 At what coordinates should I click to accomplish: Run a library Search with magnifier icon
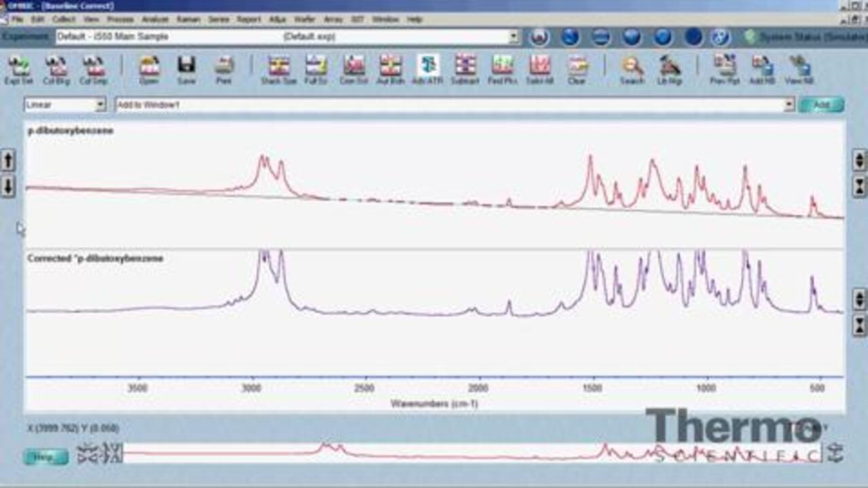click(x=632, y=67)
